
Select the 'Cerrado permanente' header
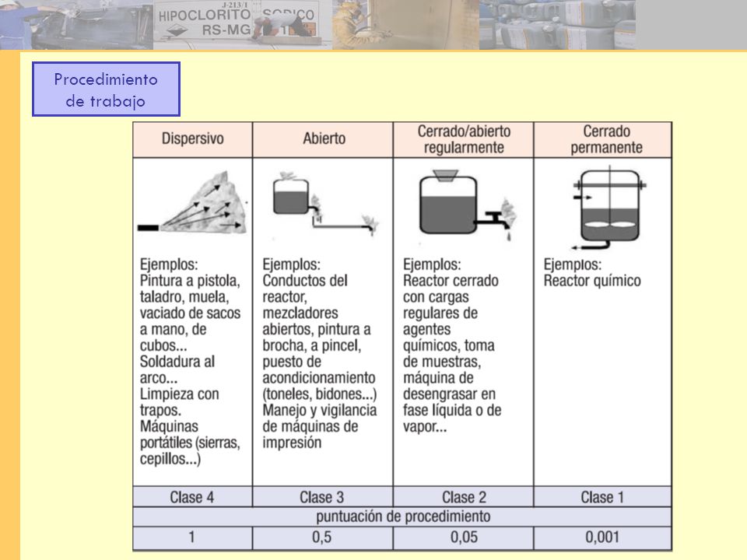click(602, 139)
